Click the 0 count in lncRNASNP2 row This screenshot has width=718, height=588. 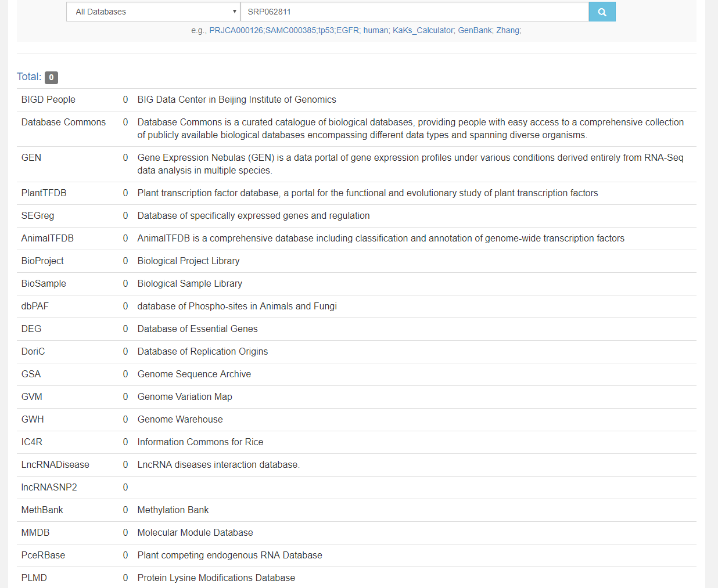pyautogui.click(x=125, y=488)
